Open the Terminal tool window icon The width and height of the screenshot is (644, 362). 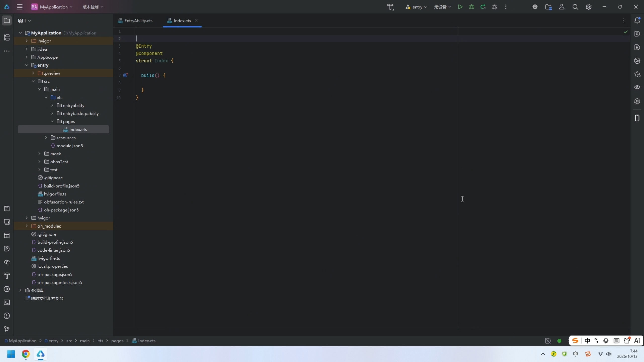tap(7, 302)
